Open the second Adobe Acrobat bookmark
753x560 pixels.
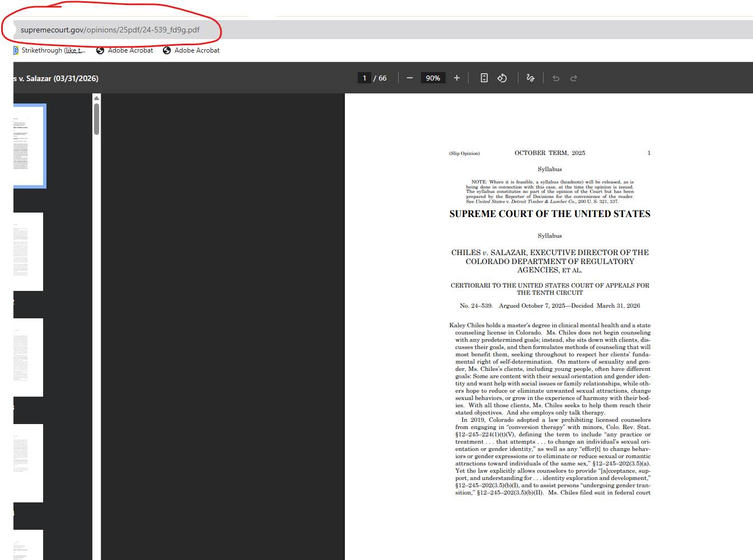click(x=191, y=50)
